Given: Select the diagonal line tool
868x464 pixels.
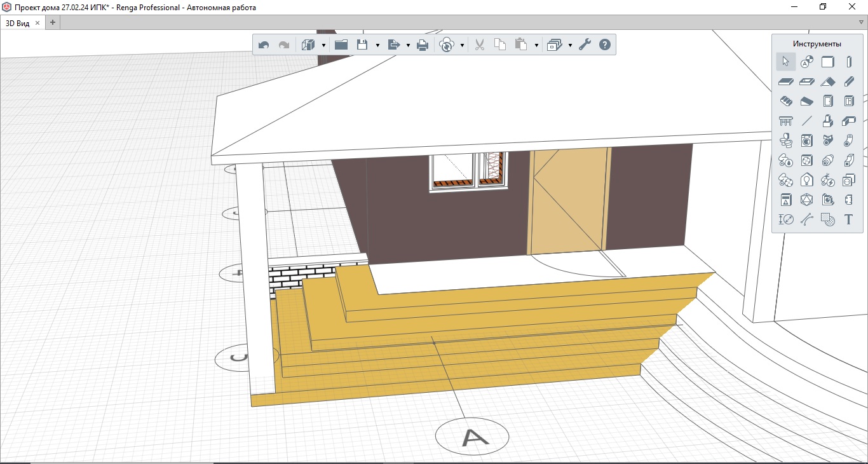Looking at the screenshot, I should pyautogui.click(x=806, y=121).
